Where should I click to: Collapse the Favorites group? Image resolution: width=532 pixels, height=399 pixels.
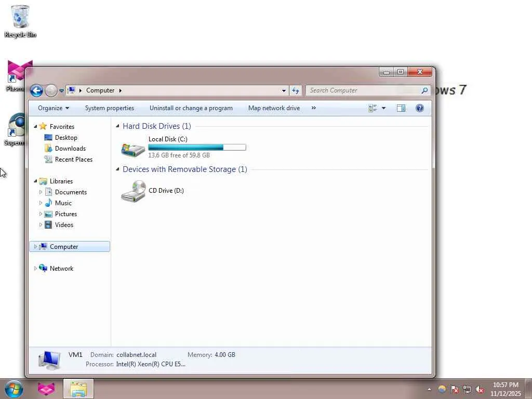[35, 126]
